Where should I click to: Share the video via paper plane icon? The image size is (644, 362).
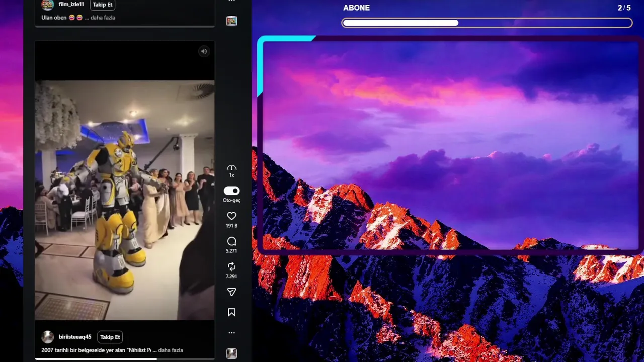231,292
